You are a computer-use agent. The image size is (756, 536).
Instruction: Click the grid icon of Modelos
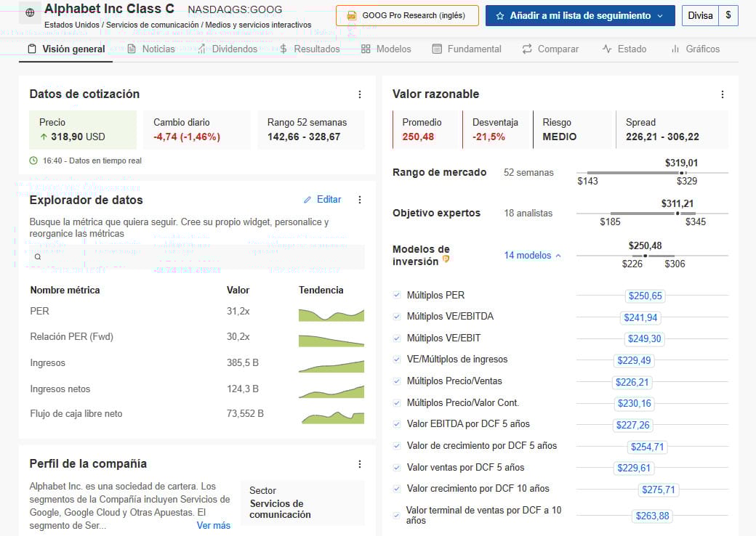(x=366, y=49)
